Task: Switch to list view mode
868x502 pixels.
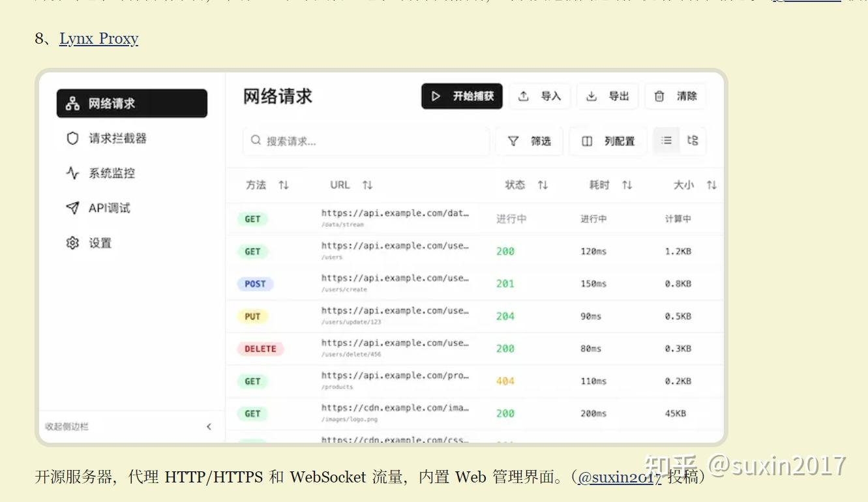Action: click(x=665, y=140)
